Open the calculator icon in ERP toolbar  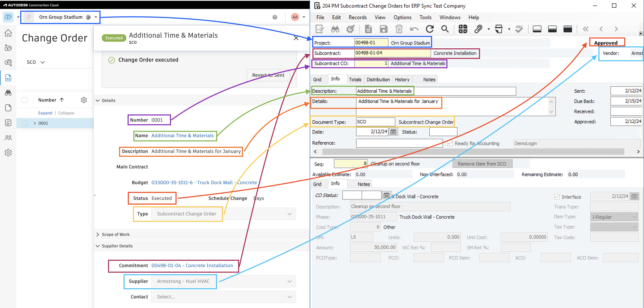(463, 29)
